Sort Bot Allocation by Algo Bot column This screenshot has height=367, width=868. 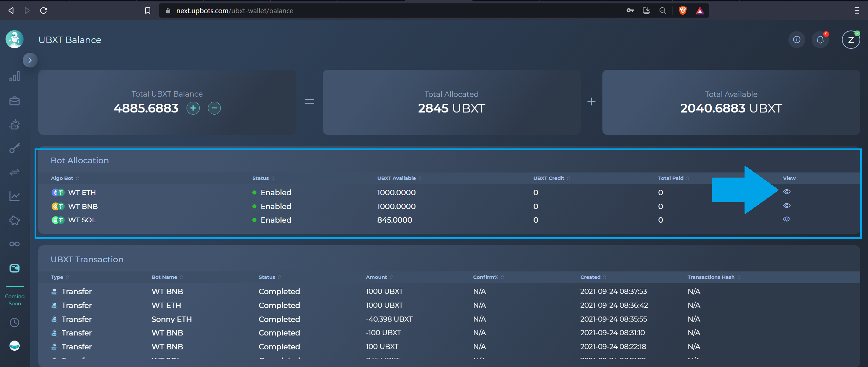tap(65, 178)
